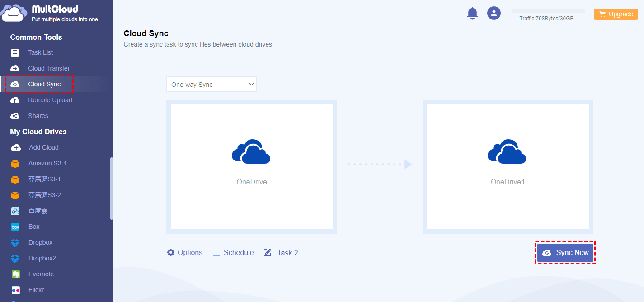
Task: Click the Shares icon
Action: [x=15, y=116]
